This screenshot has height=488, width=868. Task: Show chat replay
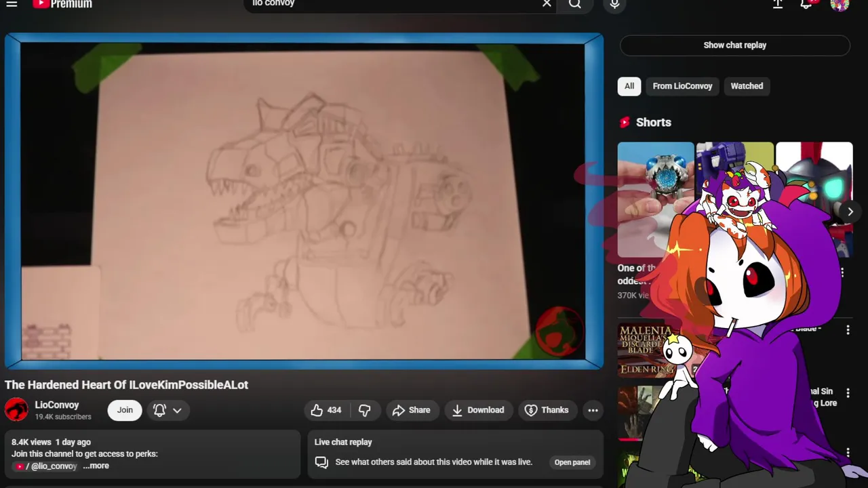(x=734, y=45)
